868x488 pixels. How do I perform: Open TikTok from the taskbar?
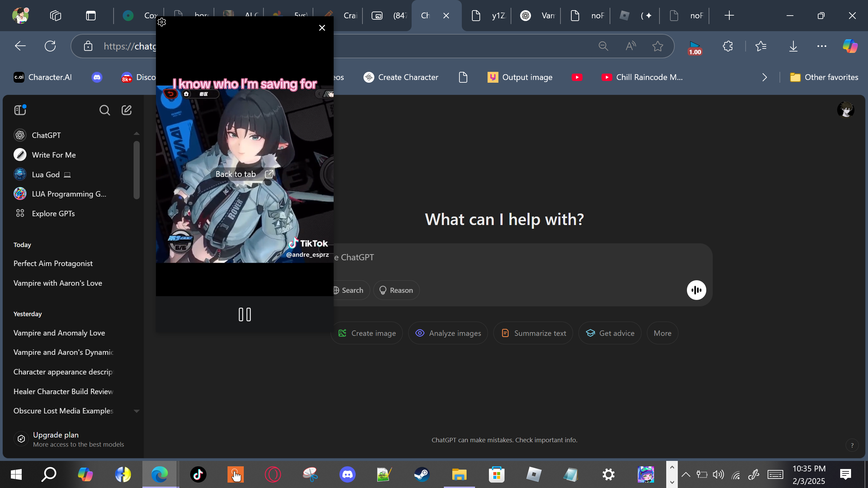[x=198, y=474]
